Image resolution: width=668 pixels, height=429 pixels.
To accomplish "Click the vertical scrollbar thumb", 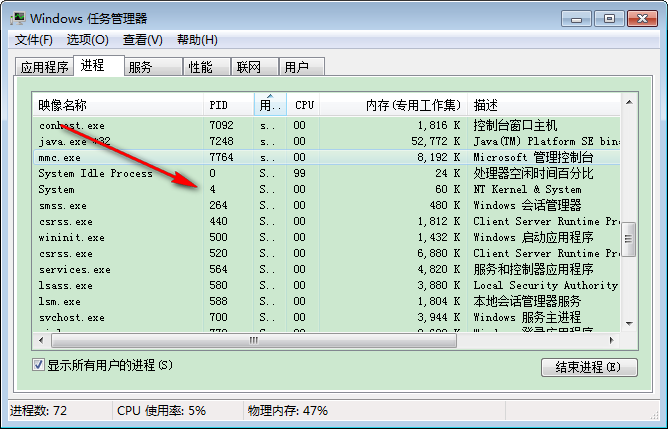I will pos(629,239).
